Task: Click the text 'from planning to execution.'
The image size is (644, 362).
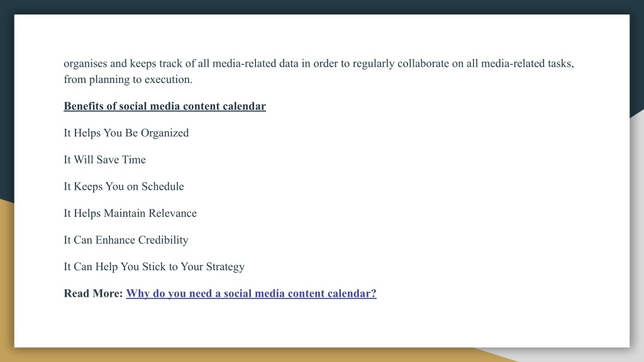Action: 128,79
